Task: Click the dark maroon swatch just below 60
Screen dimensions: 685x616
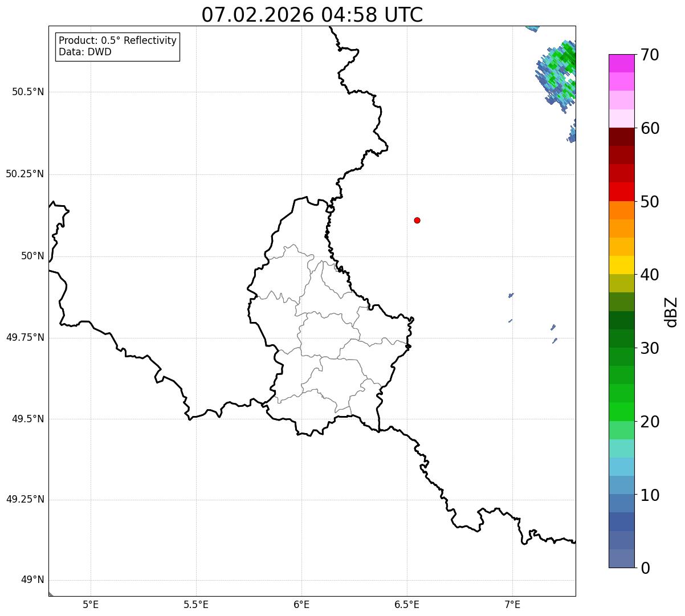Action: (621, 137)
